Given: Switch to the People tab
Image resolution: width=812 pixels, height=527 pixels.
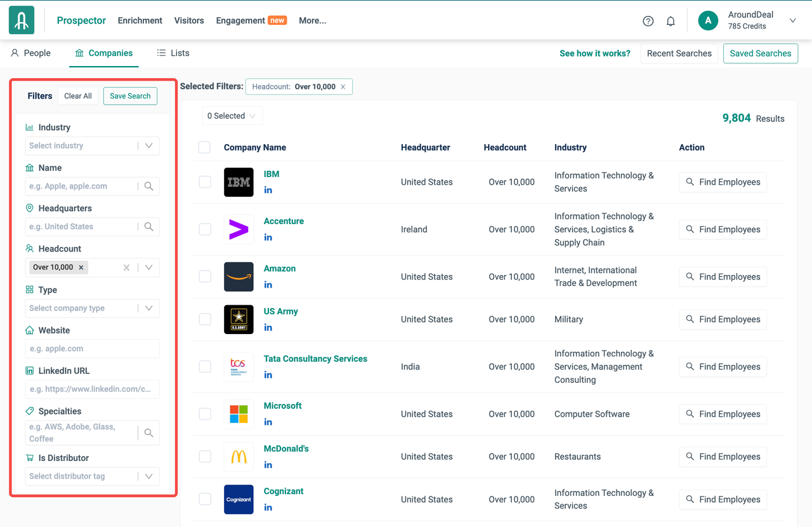Looking at the screenshot, I should (x=30, y=53).
